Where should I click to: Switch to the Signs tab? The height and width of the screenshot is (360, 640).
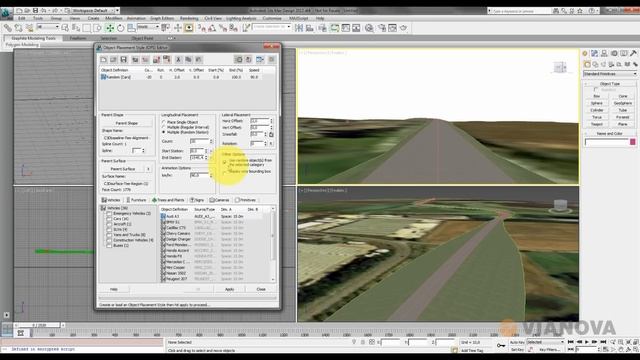[197, 200]
